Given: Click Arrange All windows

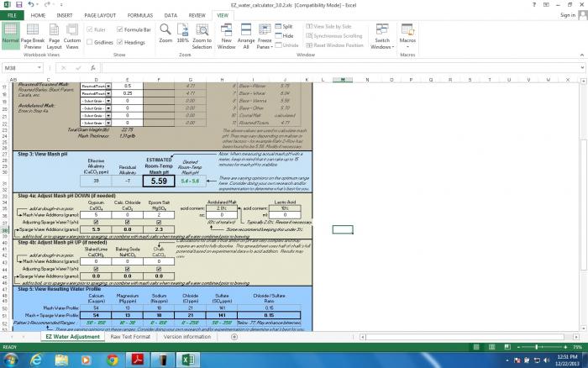Looking at the screenshot, I should pos(246,35).
